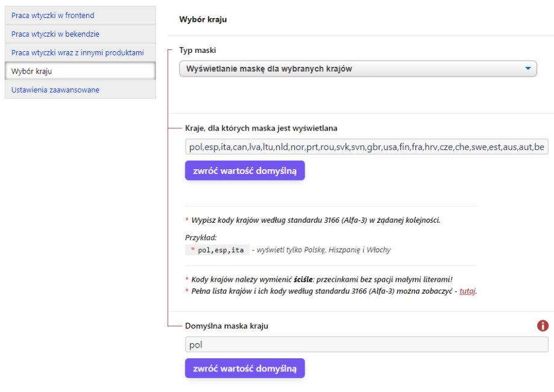Focus the Domyślna maska kraju field containing pol

(x=366, y=344)
